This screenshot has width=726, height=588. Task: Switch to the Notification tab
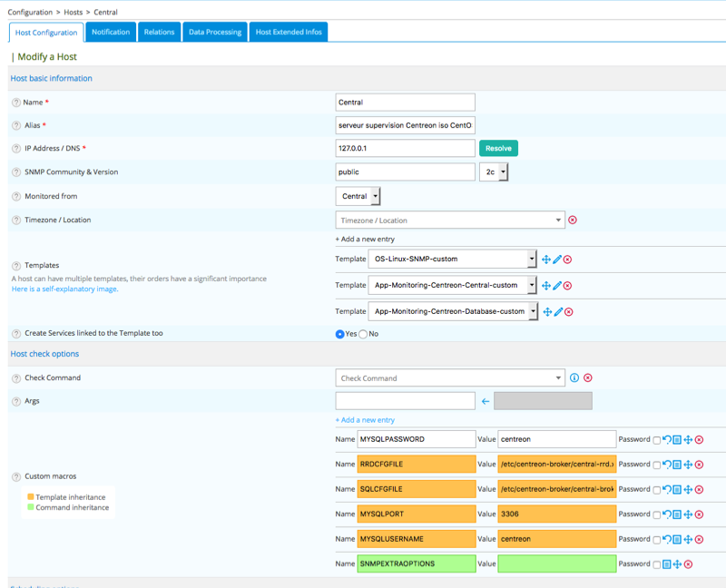pos(111,32)
